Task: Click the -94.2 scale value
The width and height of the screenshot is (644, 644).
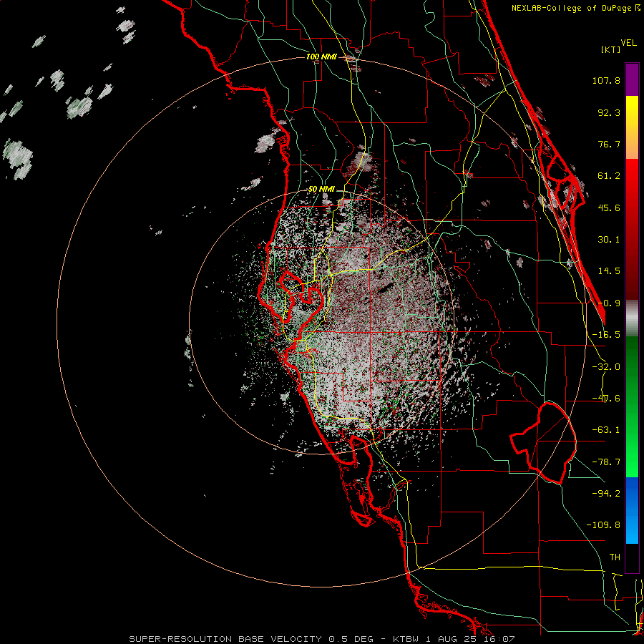Action: click(x=606, y=494)
